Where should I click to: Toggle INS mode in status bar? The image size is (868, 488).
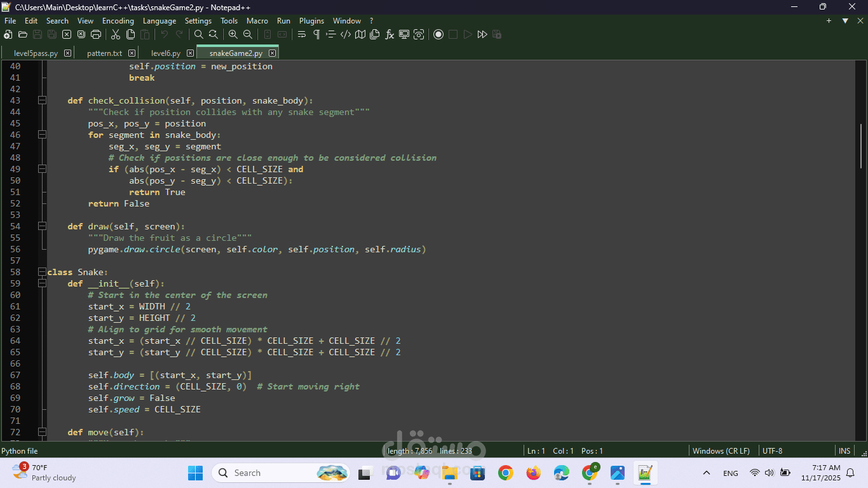tap(844, 451)
